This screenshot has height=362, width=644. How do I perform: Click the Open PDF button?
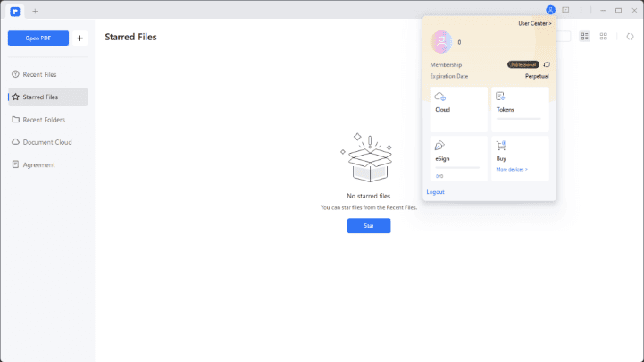[38, 38]
